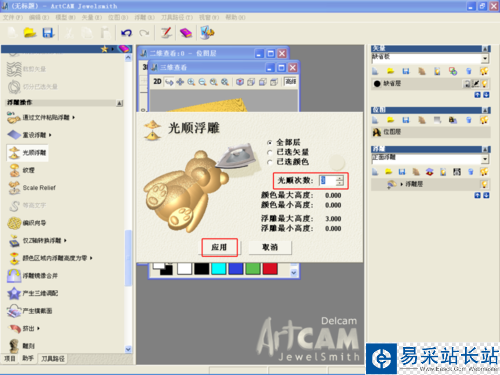This screenshot has width=500, height=375.
Task: Pick the red palette color
Action: (270, 269)
